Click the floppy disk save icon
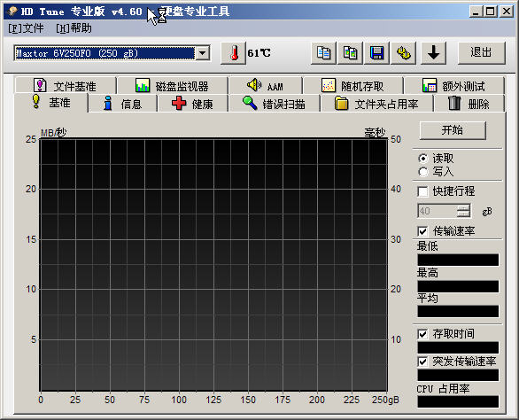This screenshot has width=519, height=420. 376,53
